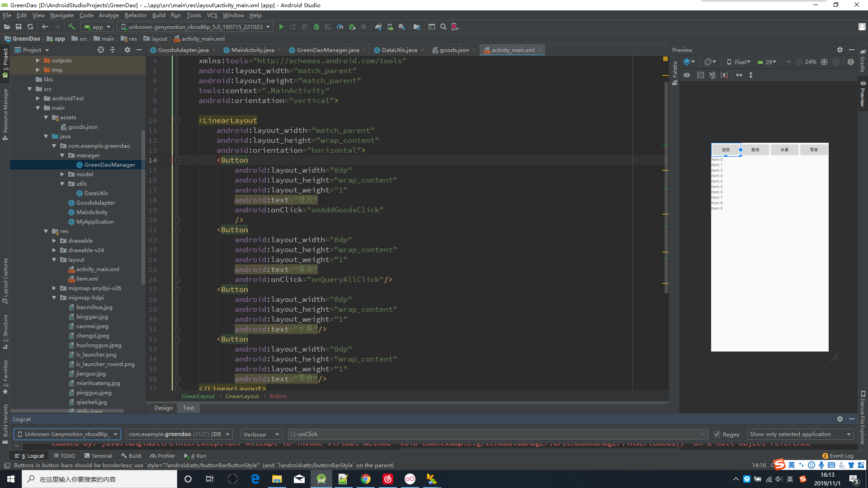
Task: Open Project panel settings gear
Action: tap(127, 50)
